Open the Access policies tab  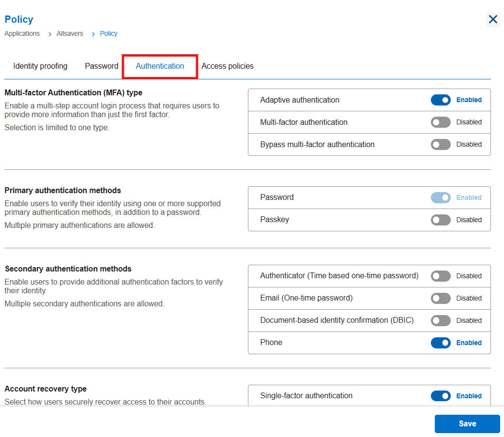point(227,66)
